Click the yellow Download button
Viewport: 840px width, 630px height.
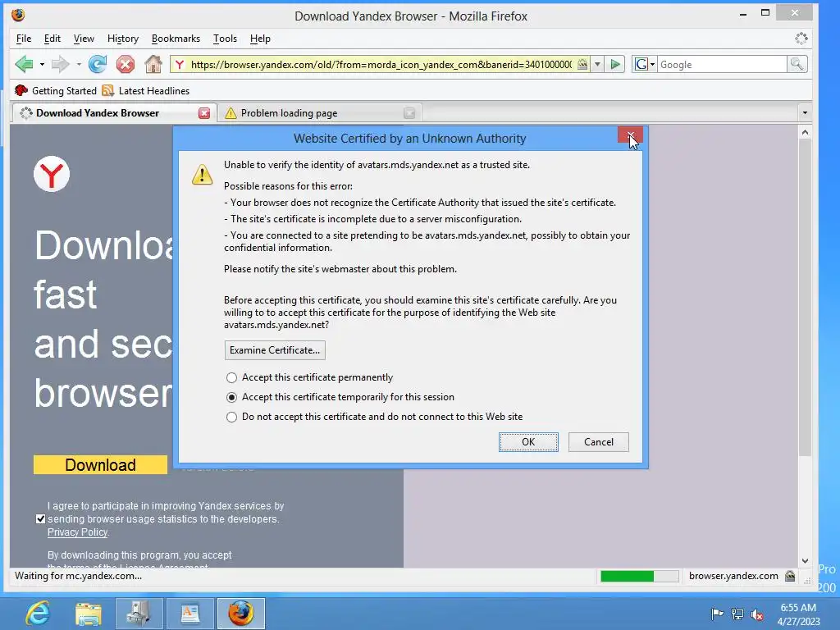[x=100, y=465]
